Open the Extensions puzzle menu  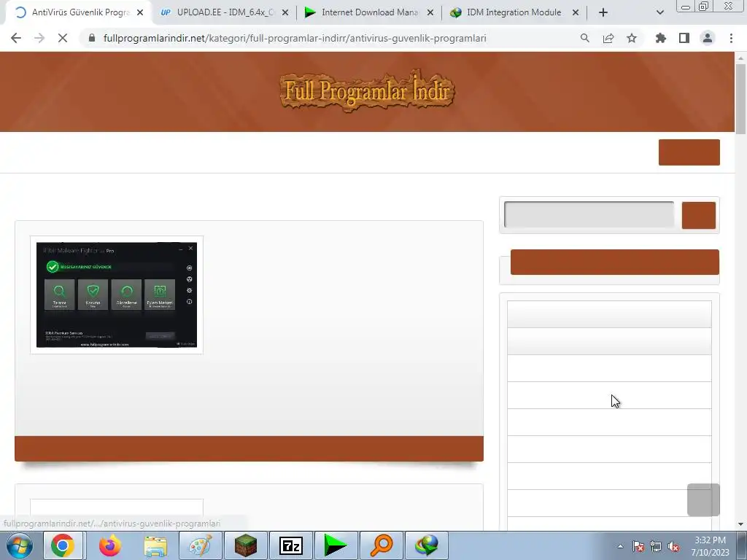(660, 38)
